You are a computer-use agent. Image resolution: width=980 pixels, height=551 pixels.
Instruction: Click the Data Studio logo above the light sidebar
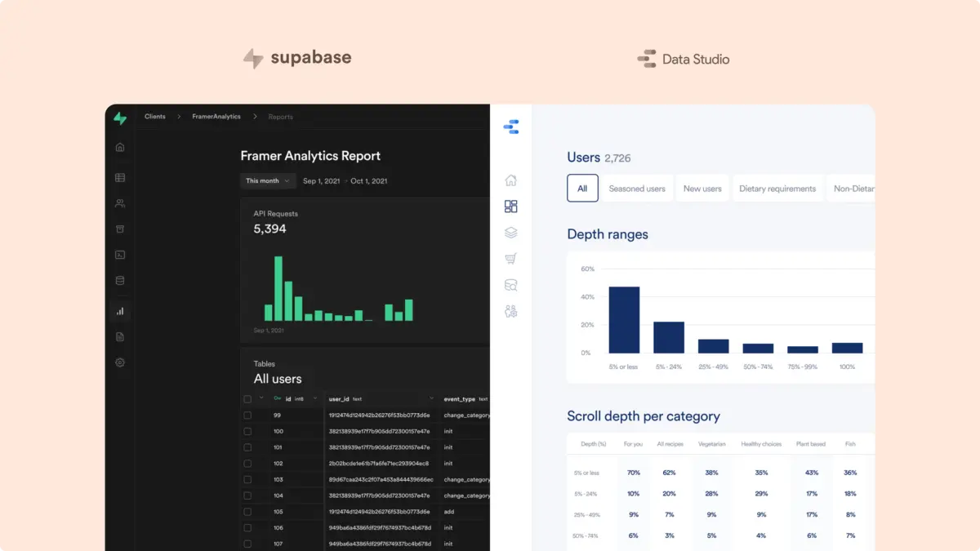511,127
